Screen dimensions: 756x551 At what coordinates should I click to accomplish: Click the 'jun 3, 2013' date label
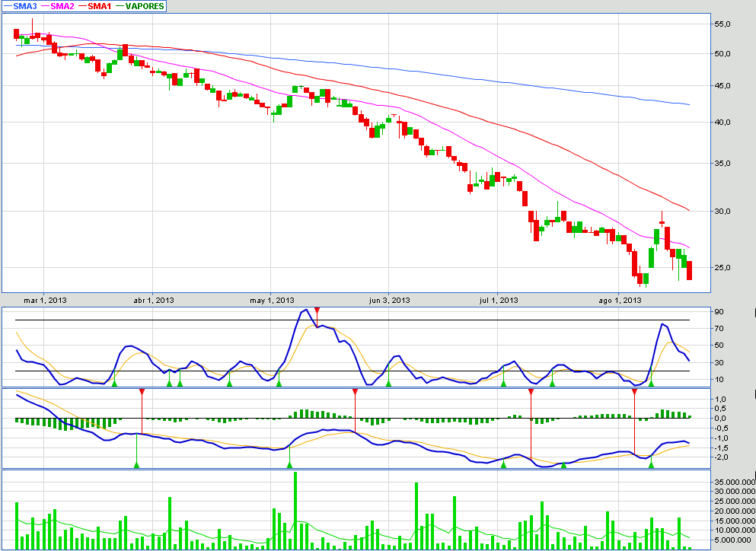click(x=390, y=301)
